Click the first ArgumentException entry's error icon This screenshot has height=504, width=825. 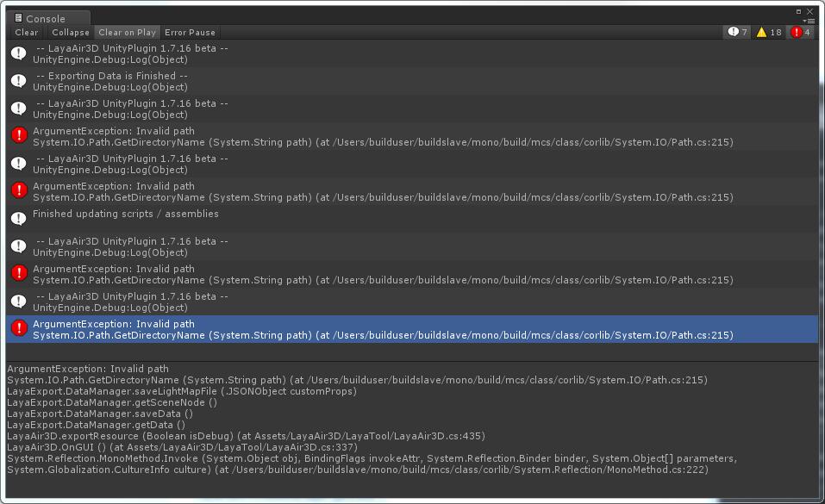point(19,136)
